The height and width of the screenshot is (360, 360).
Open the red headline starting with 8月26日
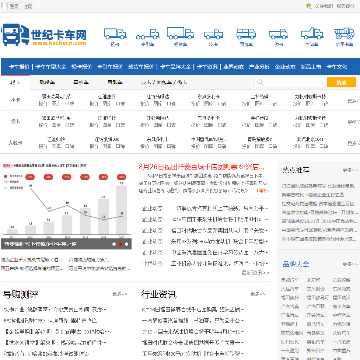pyautogui.click(x=202, y=166)
